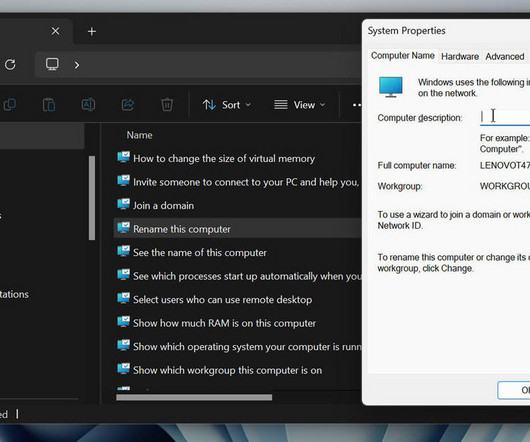The width and height of the screenshot is (530, 442).
Task: Add a new File Explorer tab
Action: click(x=92, y=31)
